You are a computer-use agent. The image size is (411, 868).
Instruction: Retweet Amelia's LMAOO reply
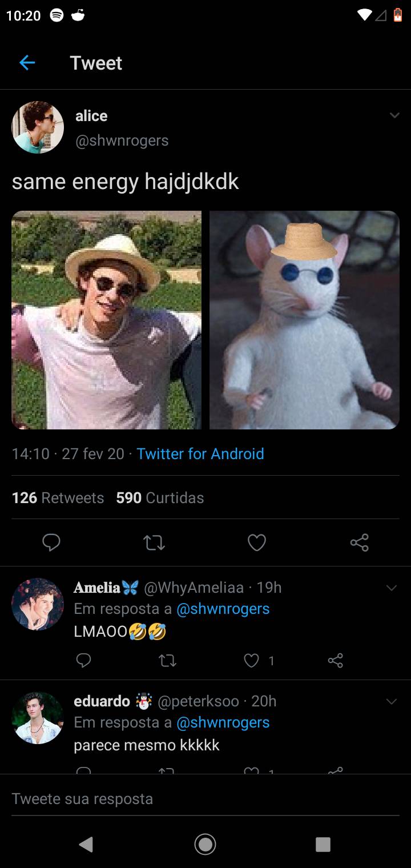(167, 661)
